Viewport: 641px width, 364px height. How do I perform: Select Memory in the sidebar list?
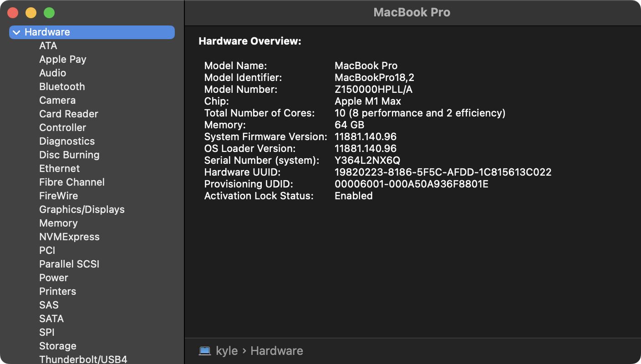(58, 223)
